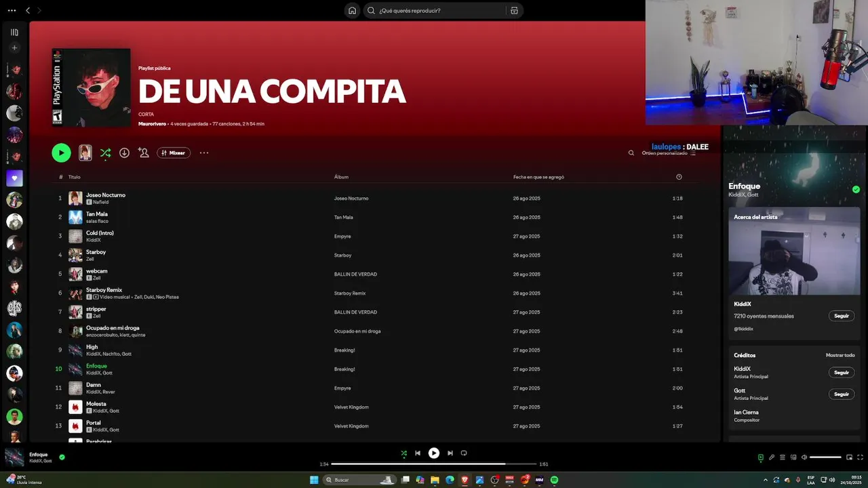Viewport: 868px width, 488px height.
Task: Download the playlist
Action: pyautogui.click(x=124, y=152)
